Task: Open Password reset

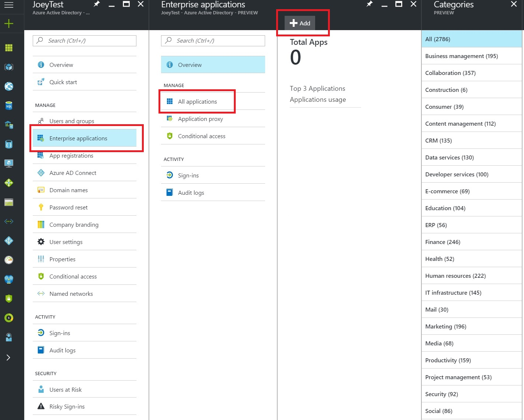Action: pyautogui.click(x=85, y=207)
